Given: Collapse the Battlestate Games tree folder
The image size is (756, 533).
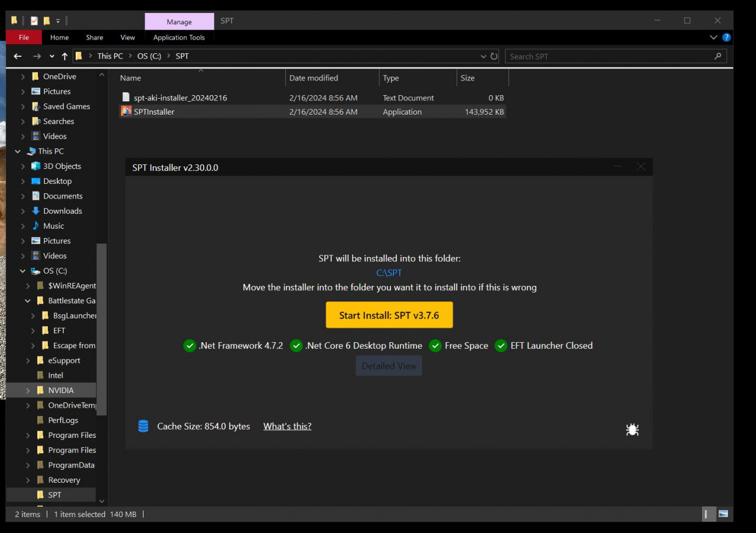Looking at the screenshot, I should pyautogui.click(x=28, y=301).
